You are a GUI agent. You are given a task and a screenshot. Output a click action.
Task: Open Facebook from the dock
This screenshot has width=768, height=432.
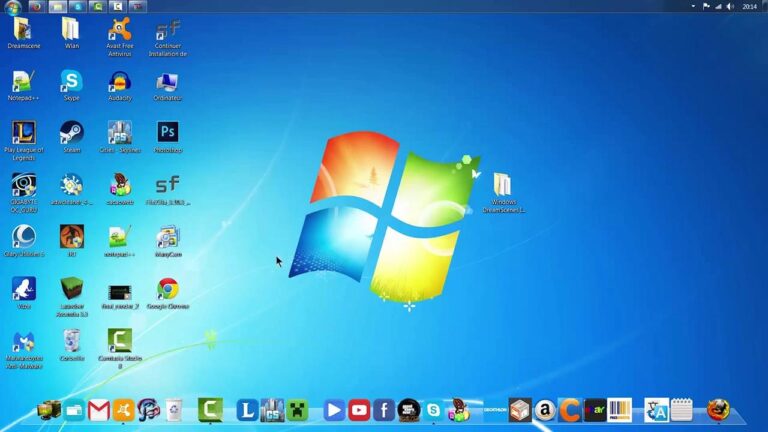[384, 410]
